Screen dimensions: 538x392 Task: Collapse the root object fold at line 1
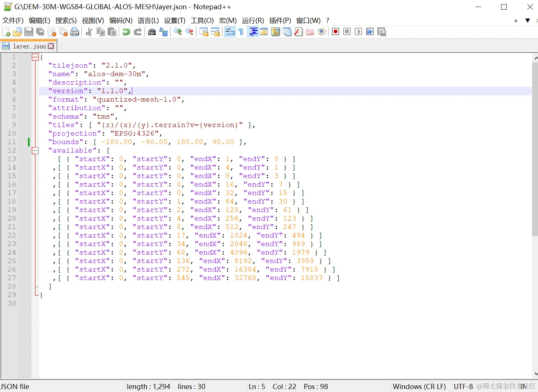tap(35, 57)
